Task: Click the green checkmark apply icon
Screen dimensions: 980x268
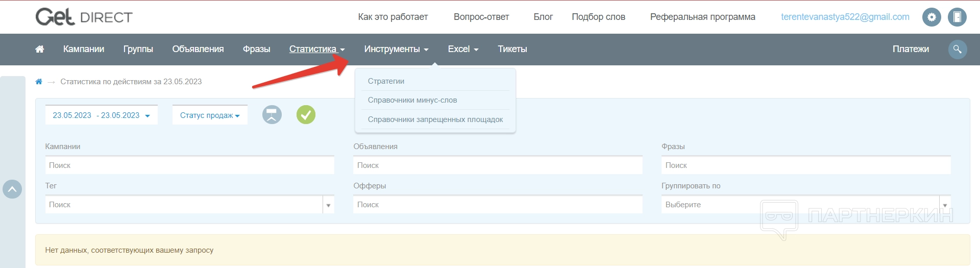Action: (306, 115)
